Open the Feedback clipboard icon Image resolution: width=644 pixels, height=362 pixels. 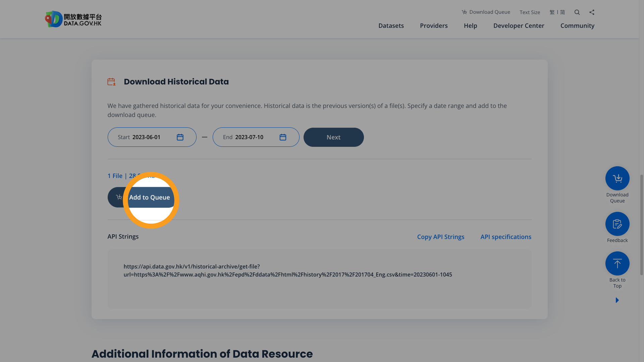point(617,224)
